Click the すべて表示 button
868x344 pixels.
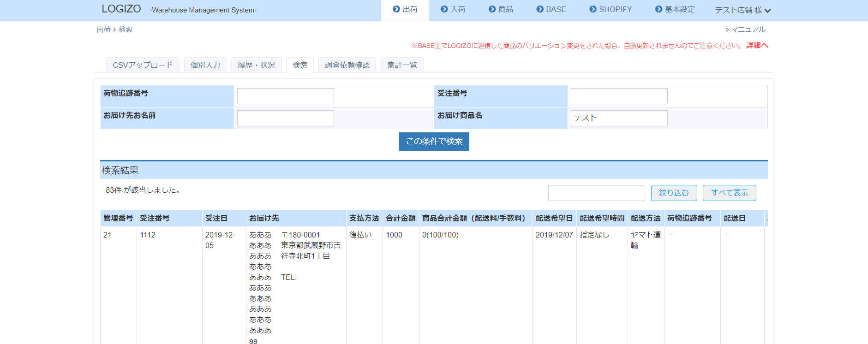tap(729, 193)
